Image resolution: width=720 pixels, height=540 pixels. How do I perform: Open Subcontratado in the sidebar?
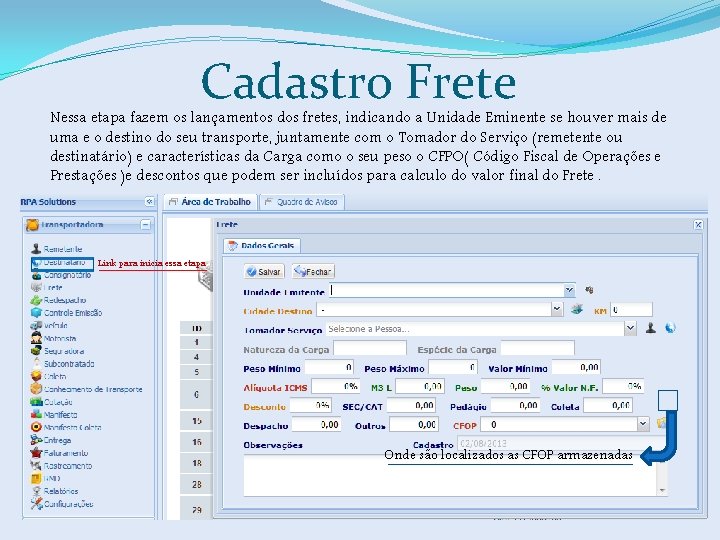[63, 364]
